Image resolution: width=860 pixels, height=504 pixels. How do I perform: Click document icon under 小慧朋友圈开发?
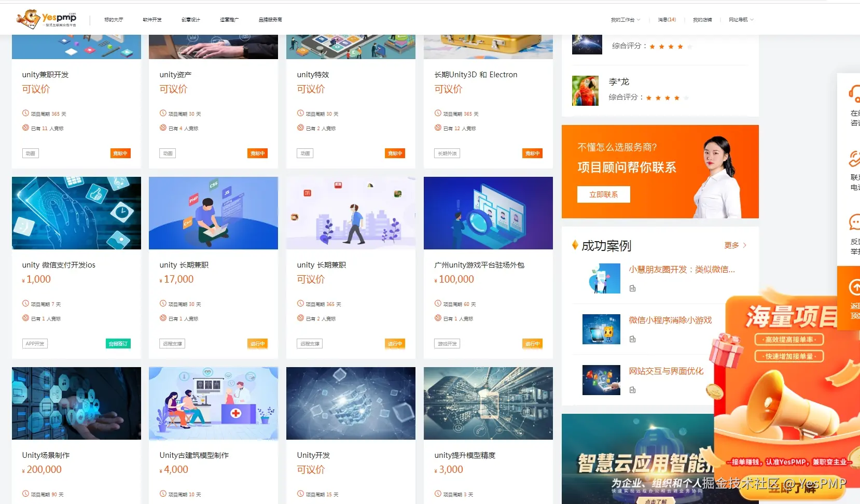pos(632,288)
